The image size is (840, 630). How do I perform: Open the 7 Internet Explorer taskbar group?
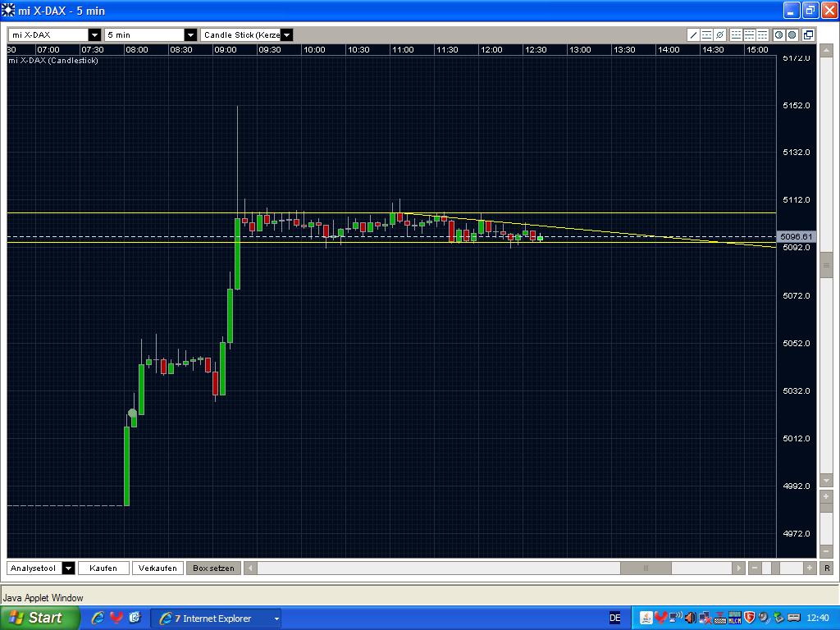(x=217, y=619)
